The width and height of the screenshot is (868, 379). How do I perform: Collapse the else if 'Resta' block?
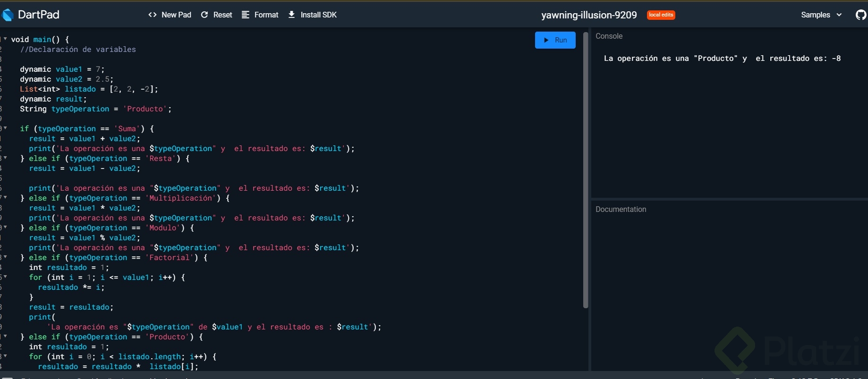pos(5,158)
